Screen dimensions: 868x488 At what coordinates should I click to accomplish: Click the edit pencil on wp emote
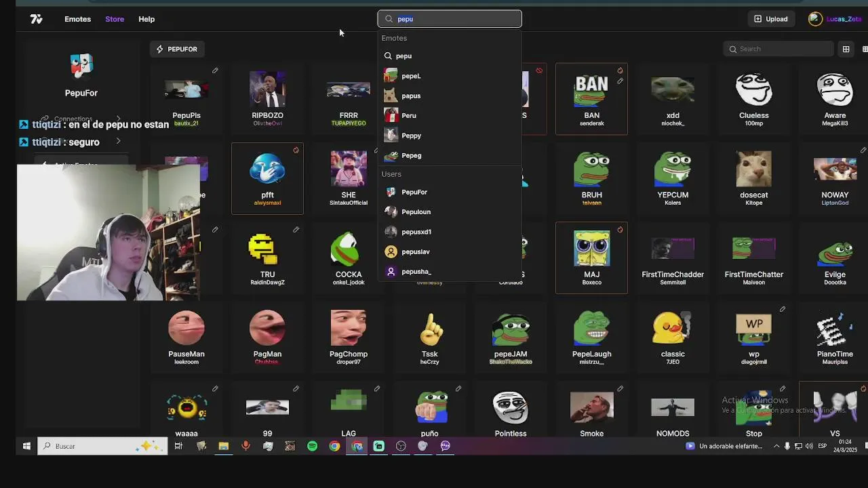pos(782,309)
